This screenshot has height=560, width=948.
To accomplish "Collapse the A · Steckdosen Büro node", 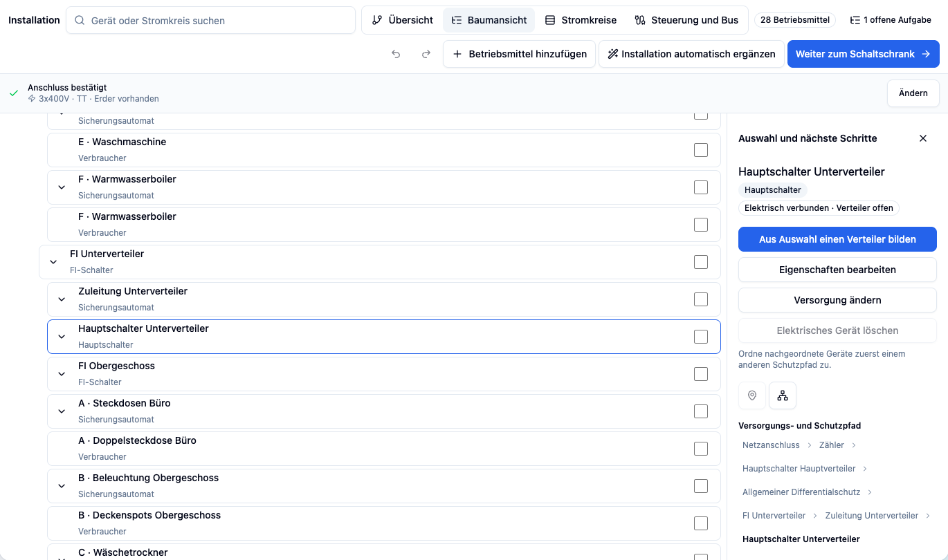I will pos(62,411).
